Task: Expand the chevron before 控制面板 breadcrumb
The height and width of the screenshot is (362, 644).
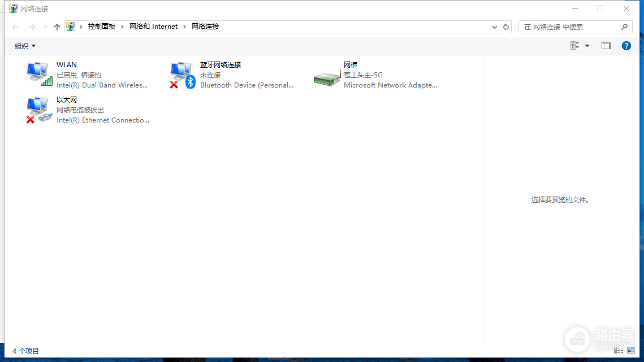Action: pos(81,27)
